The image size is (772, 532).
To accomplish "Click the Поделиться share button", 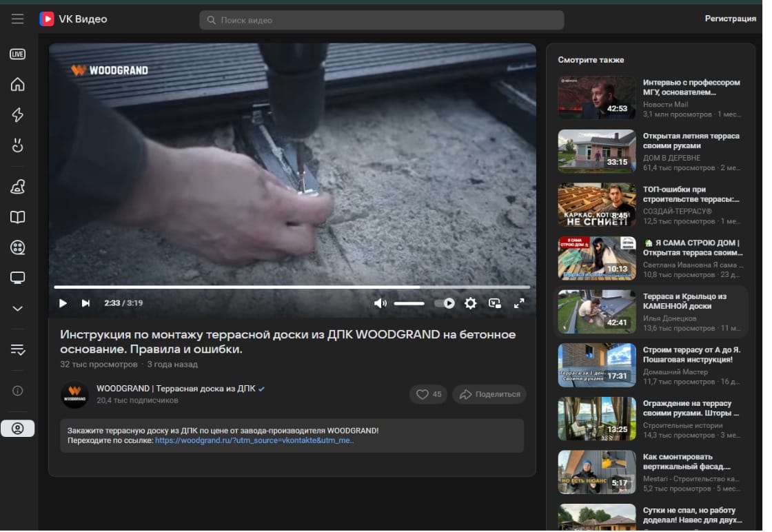I will click(x=489, y=394).
